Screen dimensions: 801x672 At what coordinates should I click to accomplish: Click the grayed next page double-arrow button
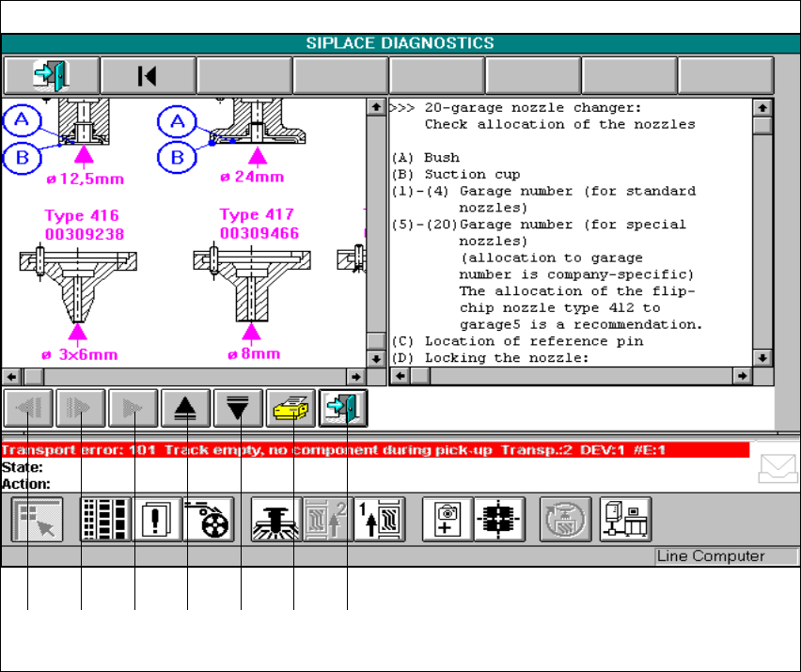(81, 408)
